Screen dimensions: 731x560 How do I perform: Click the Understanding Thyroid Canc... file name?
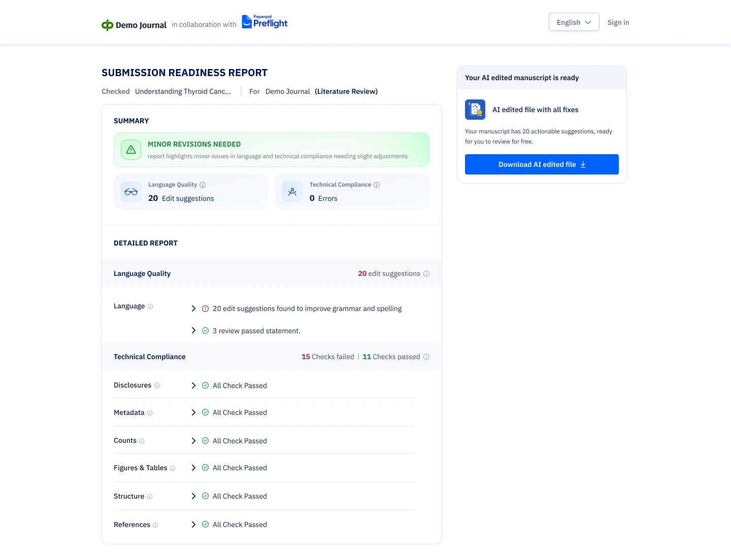(x=183, y=91)
